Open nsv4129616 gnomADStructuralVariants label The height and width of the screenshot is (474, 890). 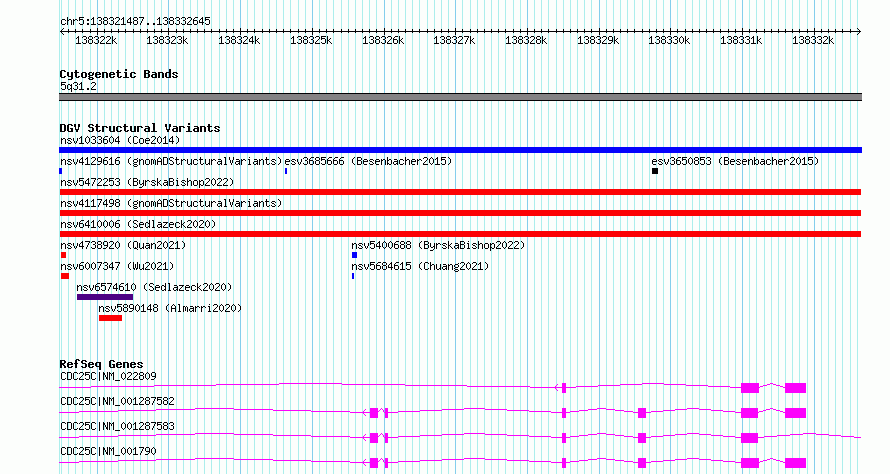point(171,161)
